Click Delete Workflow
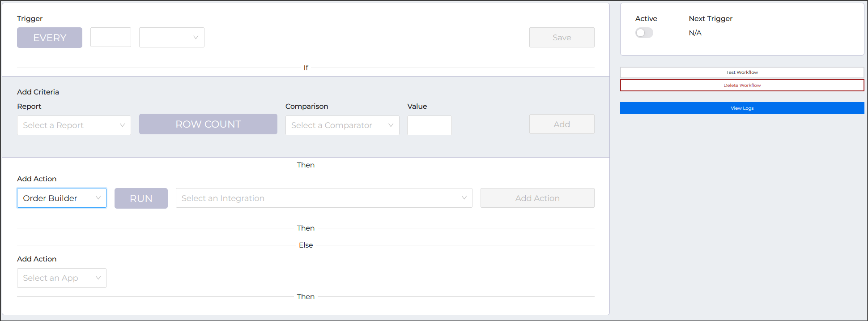 pos(742,86)
